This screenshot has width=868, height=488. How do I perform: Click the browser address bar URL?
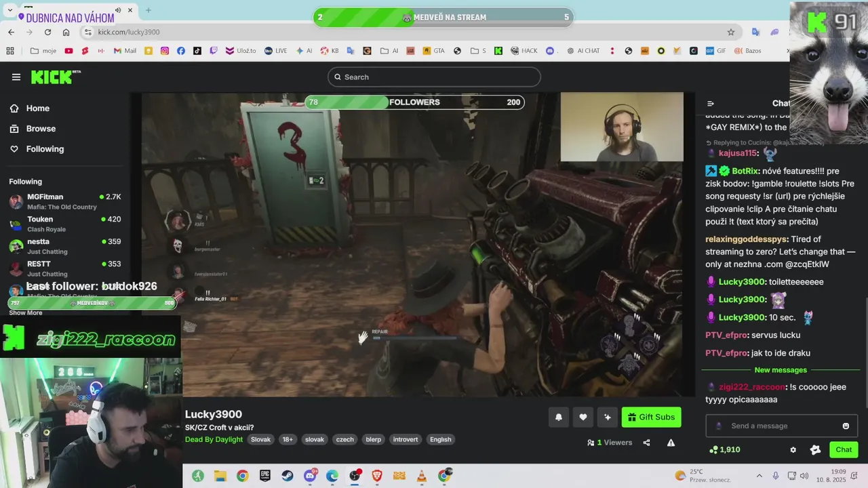click(x=129, y=32)
